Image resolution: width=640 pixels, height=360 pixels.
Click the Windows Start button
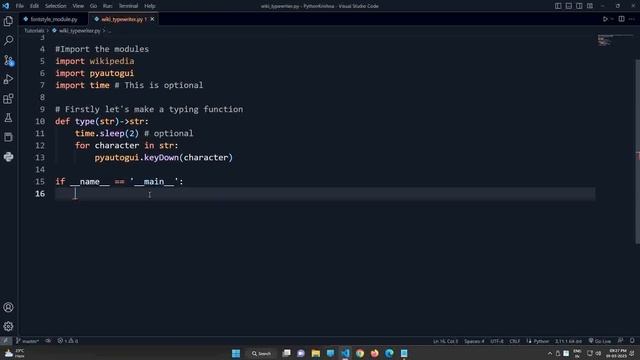tap(236, 353)
